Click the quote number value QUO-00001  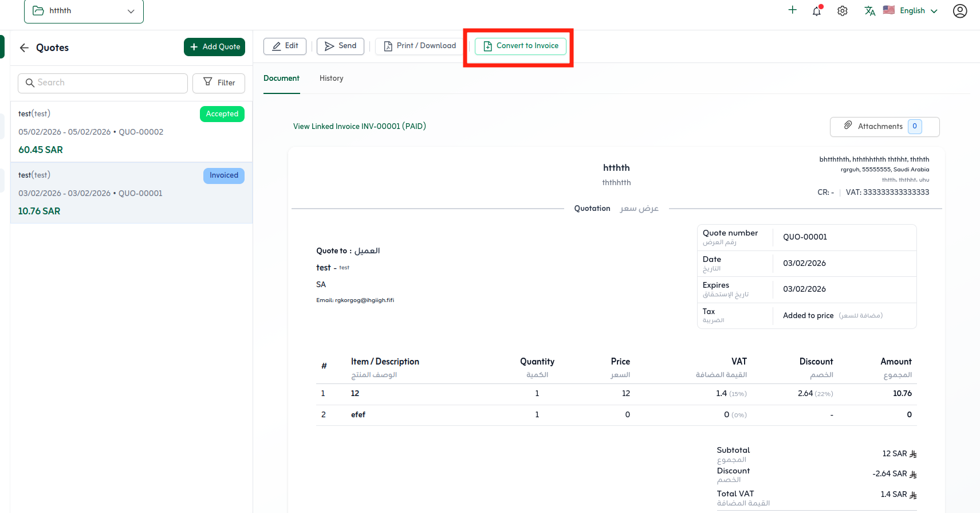click(805, 237)
